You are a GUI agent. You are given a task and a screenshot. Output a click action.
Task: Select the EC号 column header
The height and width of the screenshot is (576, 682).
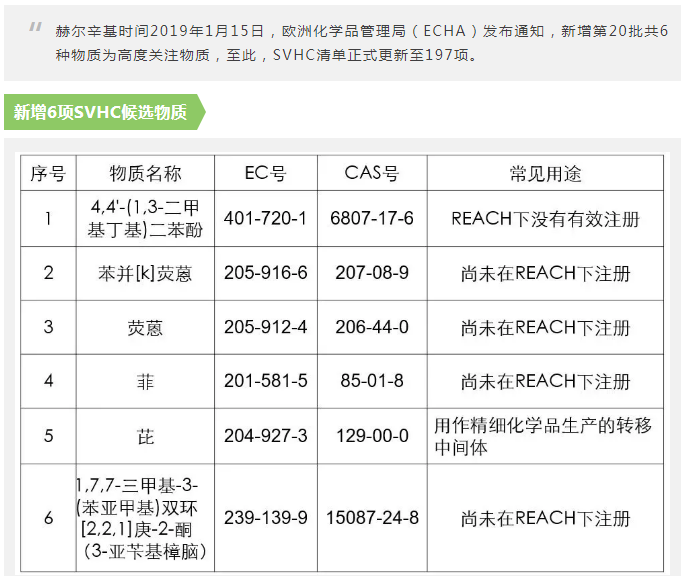point(265,173)
